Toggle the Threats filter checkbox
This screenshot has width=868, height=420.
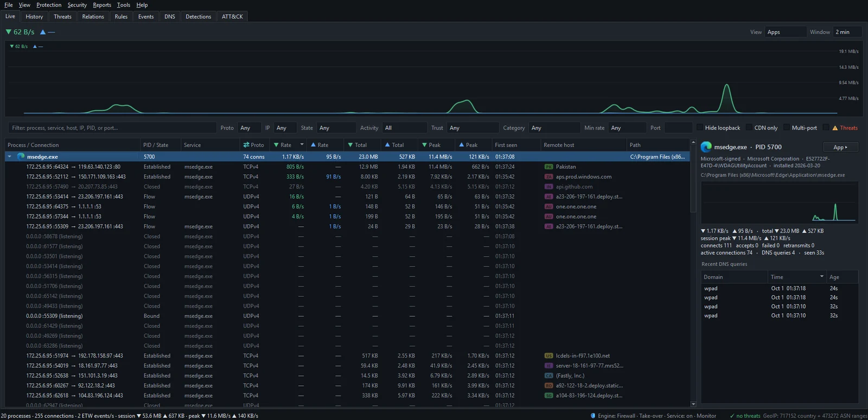826,128
